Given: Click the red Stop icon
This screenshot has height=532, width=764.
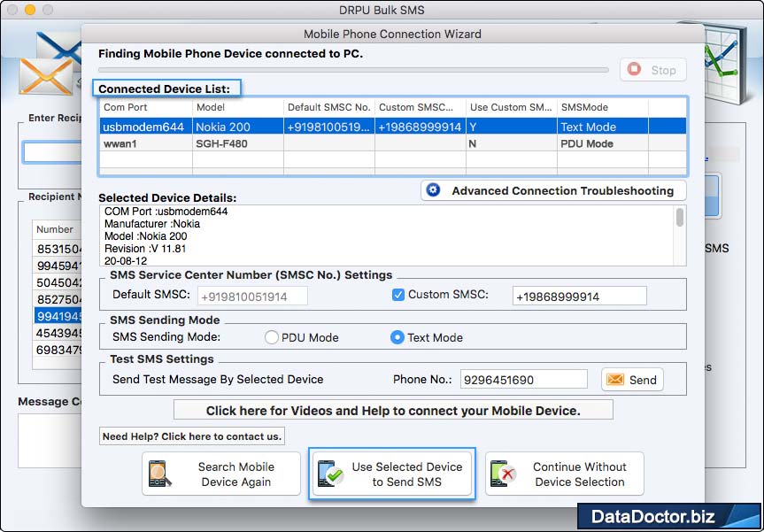Looking at the screenshot, I should [635, 70].
